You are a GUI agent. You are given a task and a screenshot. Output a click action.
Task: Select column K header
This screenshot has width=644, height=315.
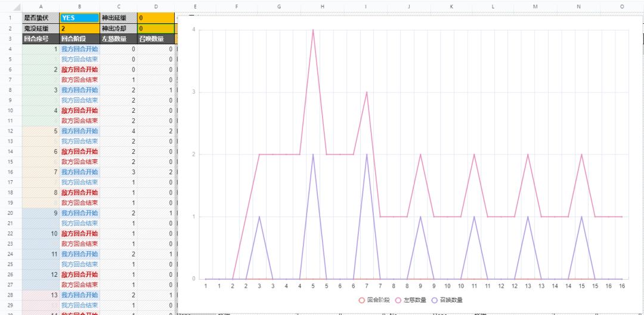point(451,7)
